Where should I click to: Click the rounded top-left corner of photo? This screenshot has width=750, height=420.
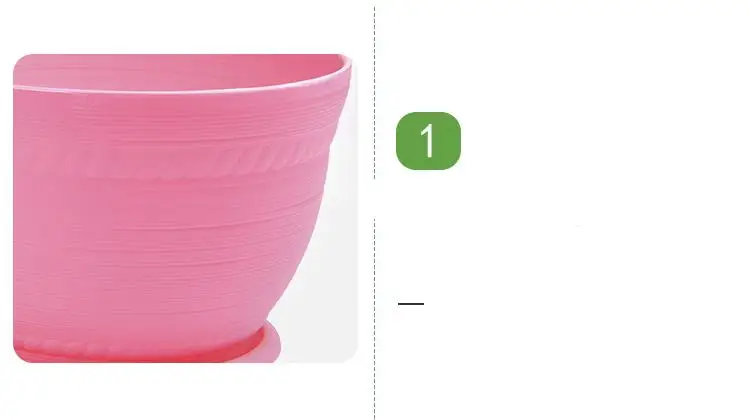[22, 62]
